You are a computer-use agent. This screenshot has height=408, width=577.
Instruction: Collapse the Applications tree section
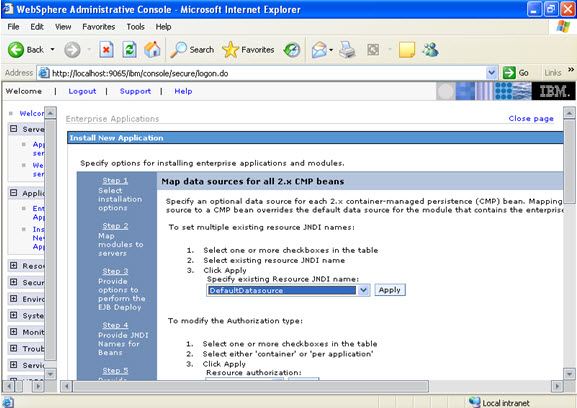pos(14,193)
